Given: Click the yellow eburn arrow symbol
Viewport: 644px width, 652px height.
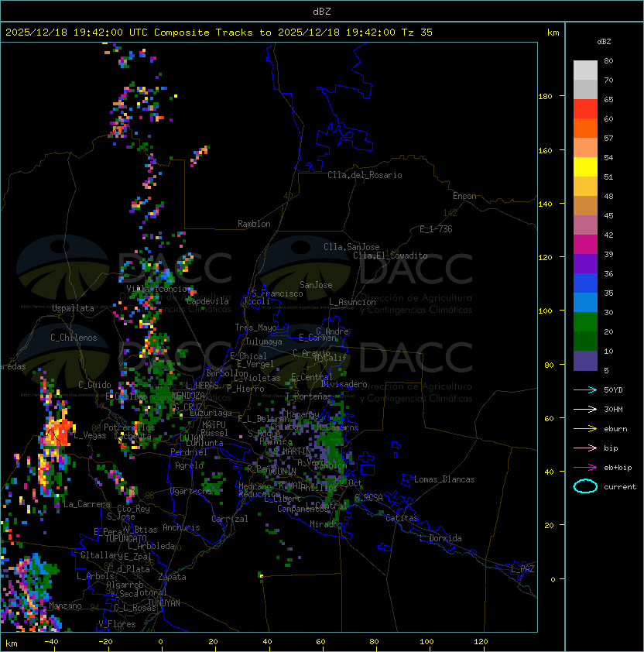Looking at the screenshot, I should [585, 429].
